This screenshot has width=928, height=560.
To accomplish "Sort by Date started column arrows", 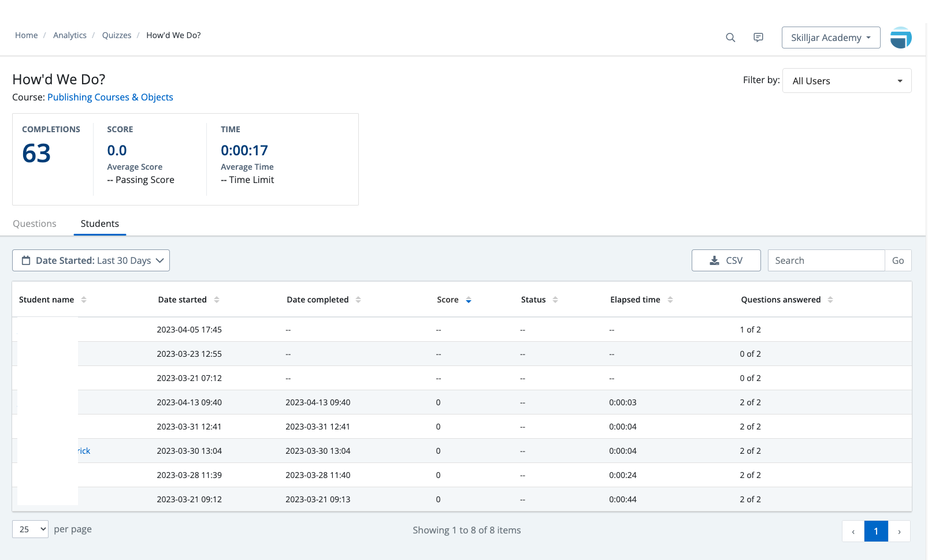I will click(217, 300).
